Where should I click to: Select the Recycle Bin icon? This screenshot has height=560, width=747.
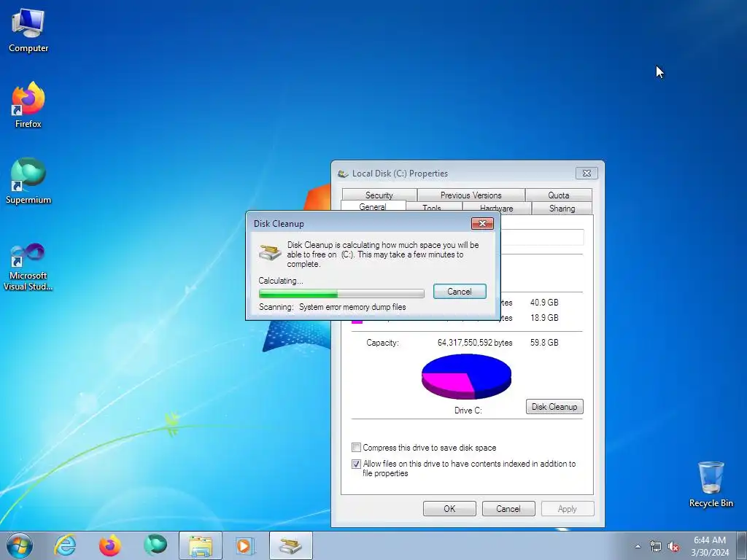coord(711,484)
